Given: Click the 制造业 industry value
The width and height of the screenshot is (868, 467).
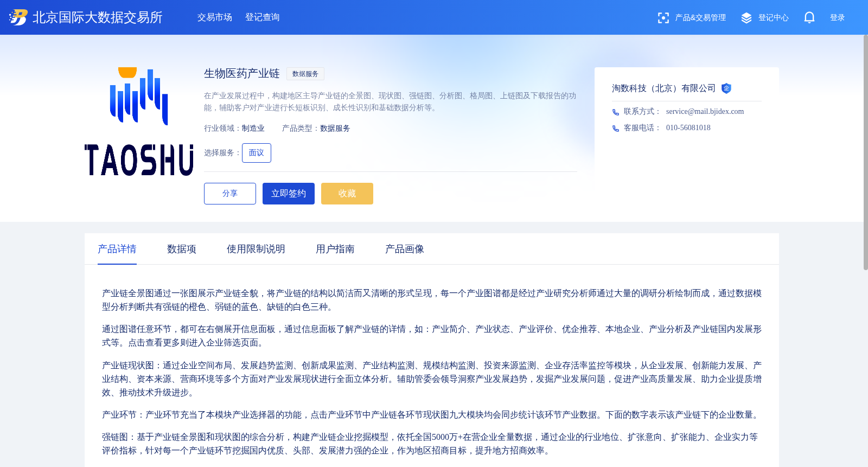Looking at the screenshot, I should [253, 129].
